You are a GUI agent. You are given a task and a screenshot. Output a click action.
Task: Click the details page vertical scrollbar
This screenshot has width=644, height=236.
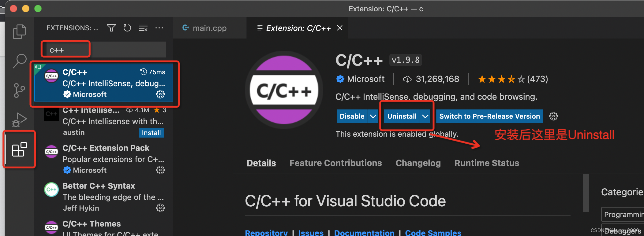pos(586,193)
